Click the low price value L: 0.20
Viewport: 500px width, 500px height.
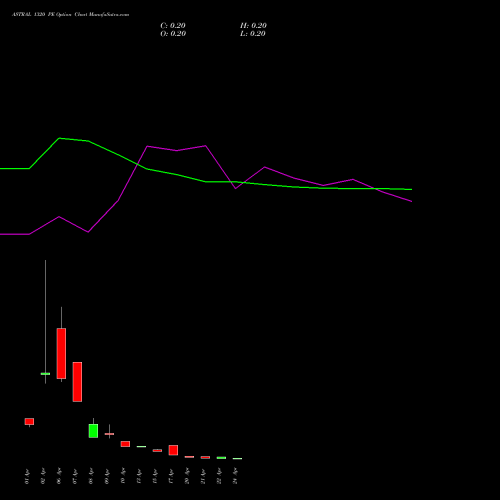tap(253, 34)
